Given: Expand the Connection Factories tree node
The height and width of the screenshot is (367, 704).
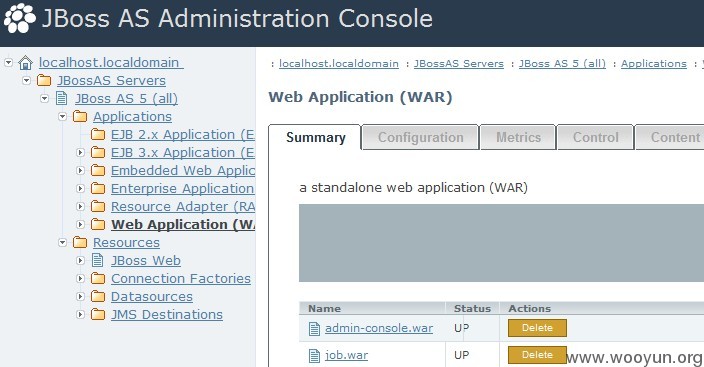Looking at the screenshot, I should coord(80,279).
